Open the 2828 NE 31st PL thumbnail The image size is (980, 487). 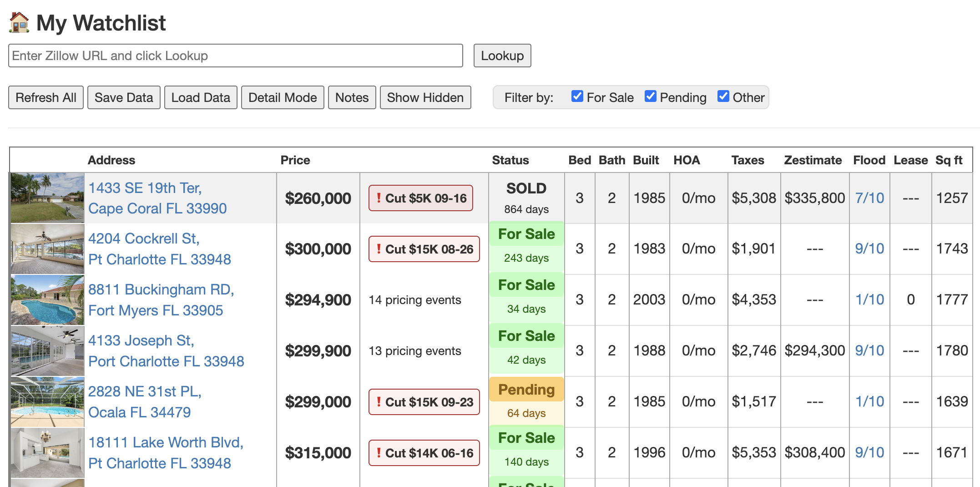[x=47, y=402]
